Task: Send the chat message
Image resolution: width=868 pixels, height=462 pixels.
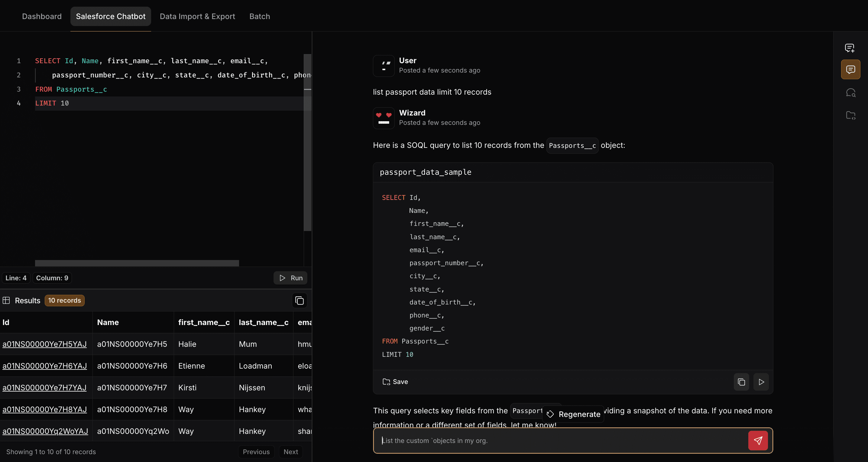Action: (757, 441)
